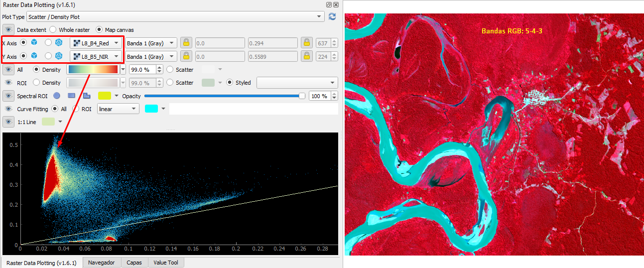Open X Axis Banda 1 (Gray) dropdown
Viewport: 644px width, 268px height.
click(x=151, y=43)
